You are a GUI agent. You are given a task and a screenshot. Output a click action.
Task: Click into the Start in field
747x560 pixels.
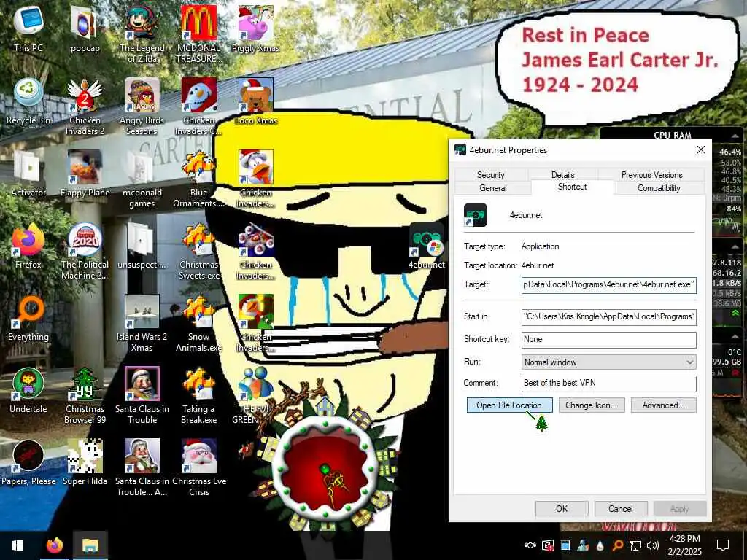click(608, 316)
